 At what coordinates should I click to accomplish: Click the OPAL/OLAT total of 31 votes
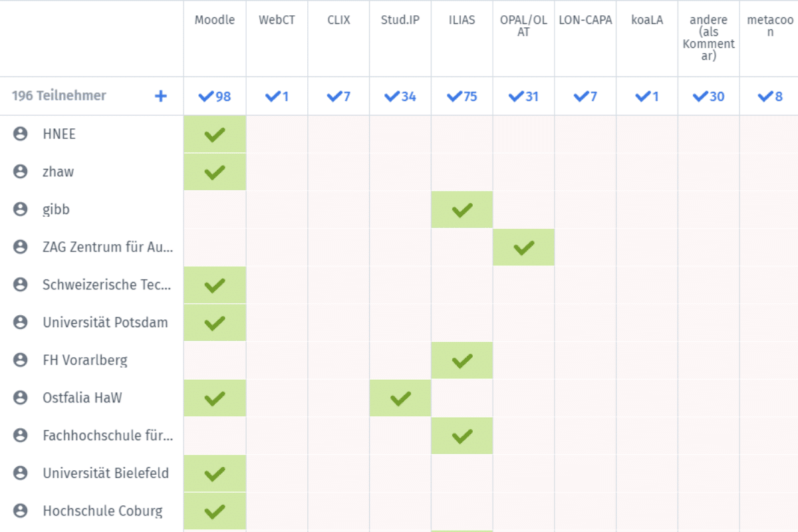(523, 96)
